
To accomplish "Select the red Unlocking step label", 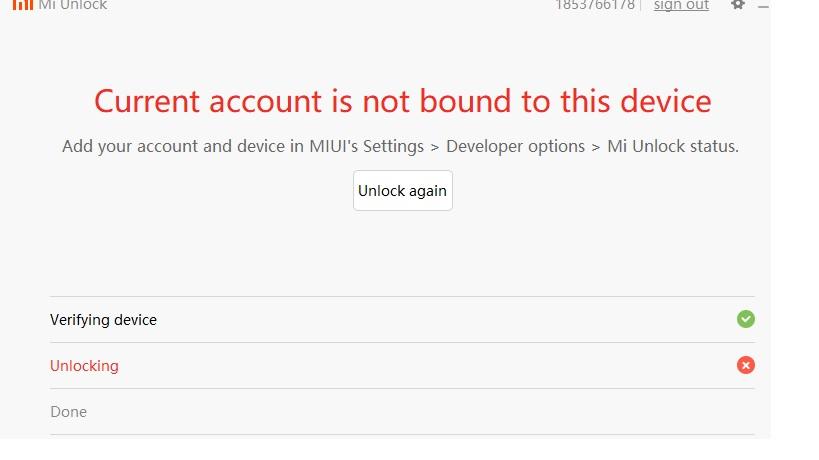I will coord(84,366).
